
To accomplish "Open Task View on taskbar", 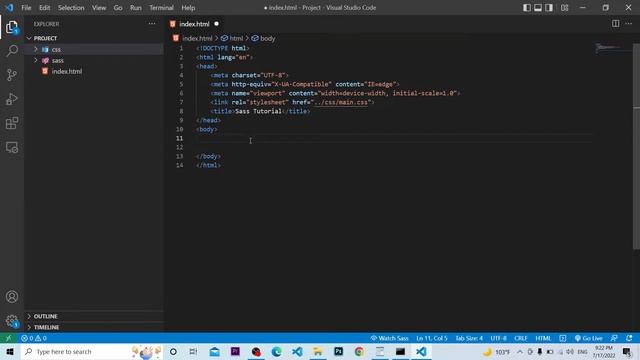I will pos(193,351).
